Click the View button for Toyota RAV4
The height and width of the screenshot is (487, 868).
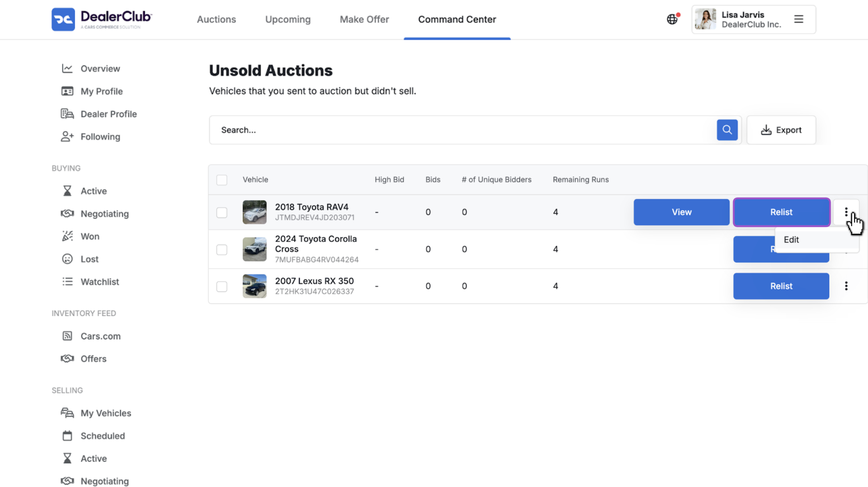pos(682,212)
